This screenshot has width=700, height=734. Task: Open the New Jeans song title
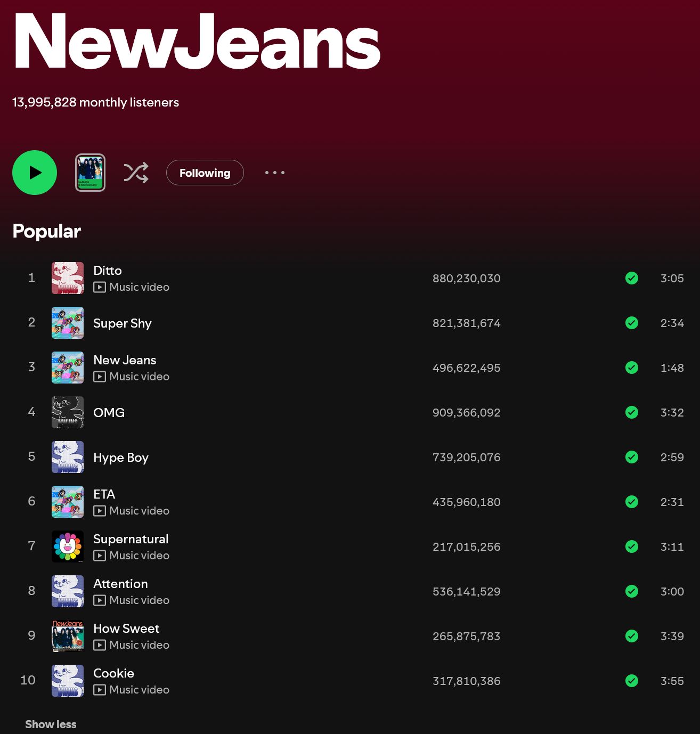[x=125, y=360]
